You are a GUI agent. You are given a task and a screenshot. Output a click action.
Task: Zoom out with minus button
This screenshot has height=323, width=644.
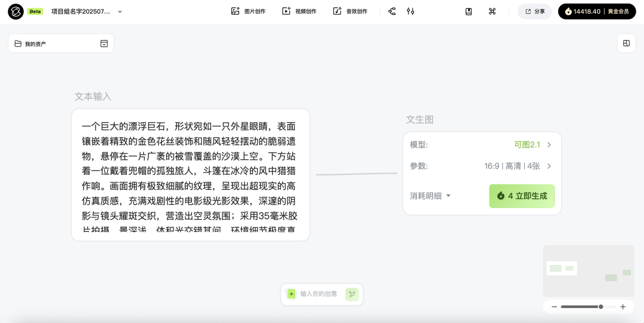554,306
